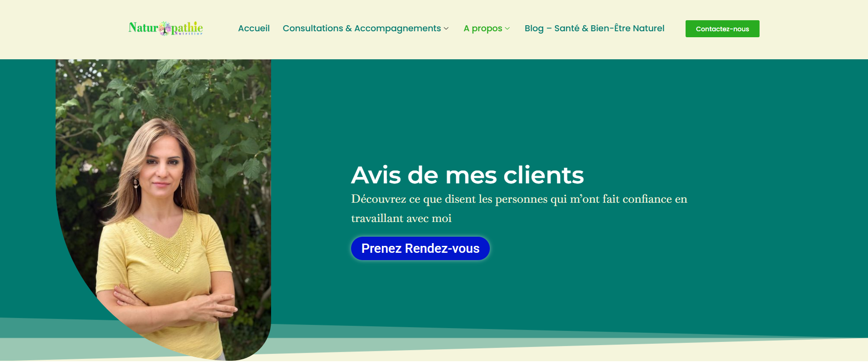868x364 pixels.
Task: Click the colorful tree icon inside the logo
Action: pos(165,28)
